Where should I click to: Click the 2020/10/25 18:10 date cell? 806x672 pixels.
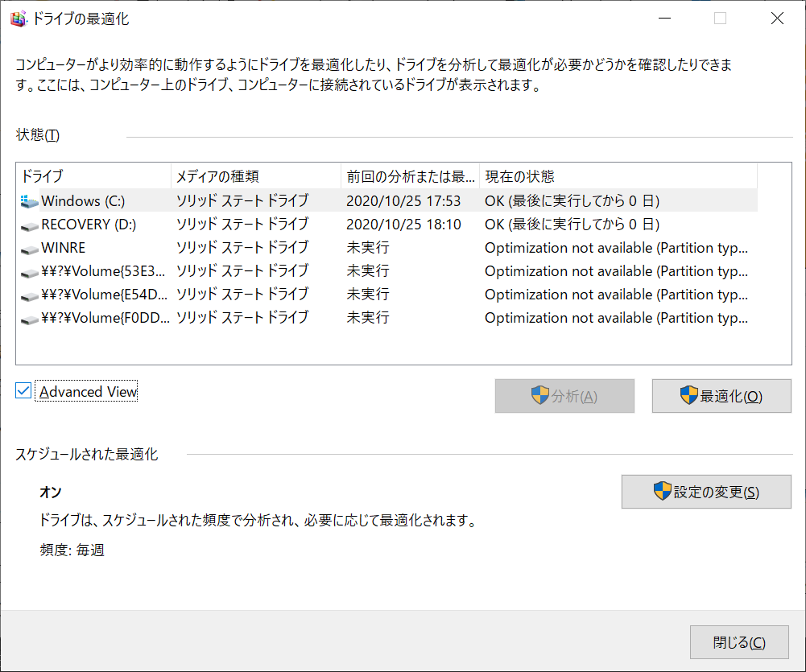pyautogui.click(x=403, y=225)
